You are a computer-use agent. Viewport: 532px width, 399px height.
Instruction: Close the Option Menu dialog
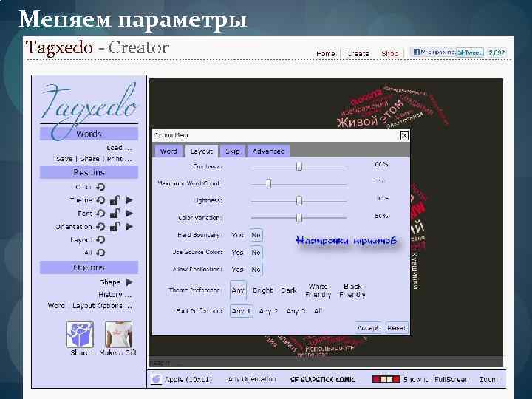coord(403,135)
